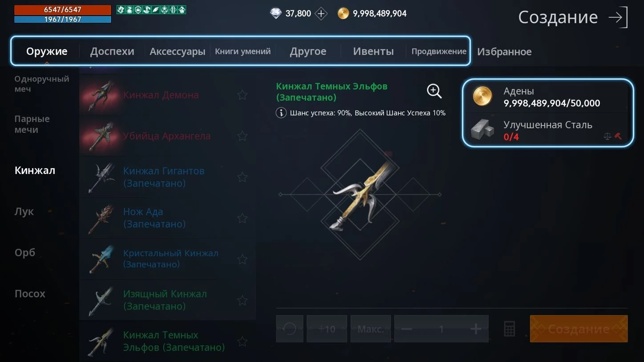
Task: Choose the Посох category in the sidebar
Action: pos(30,294)
